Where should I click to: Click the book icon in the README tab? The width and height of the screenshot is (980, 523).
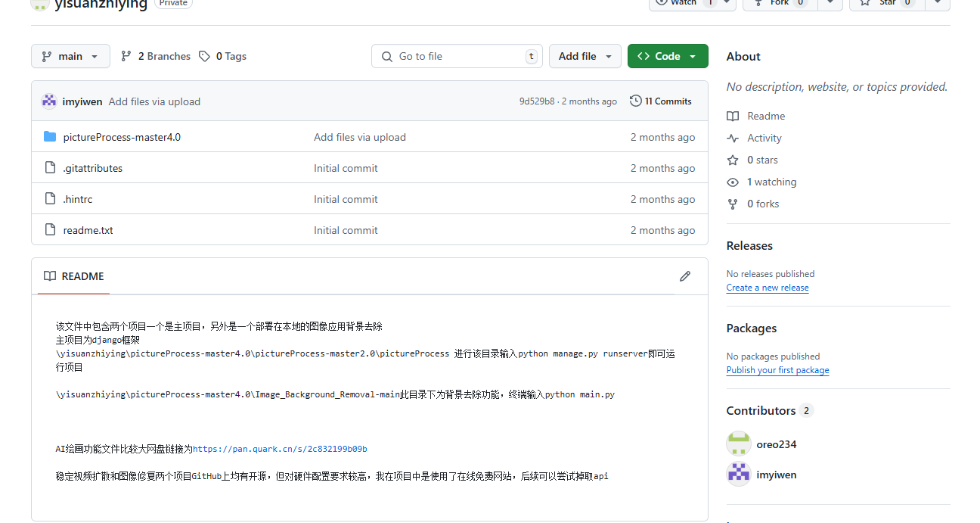[x=50, y=276]
